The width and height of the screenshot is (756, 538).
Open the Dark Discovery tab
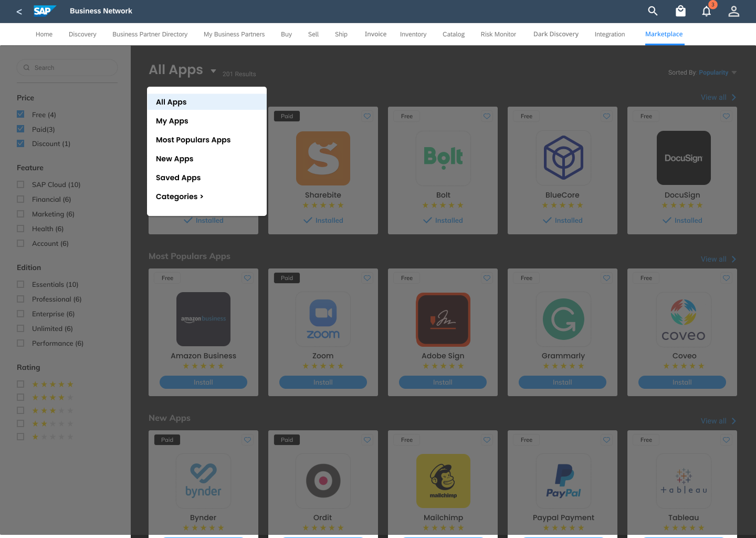pyautogui.click(x=556, y=34)
